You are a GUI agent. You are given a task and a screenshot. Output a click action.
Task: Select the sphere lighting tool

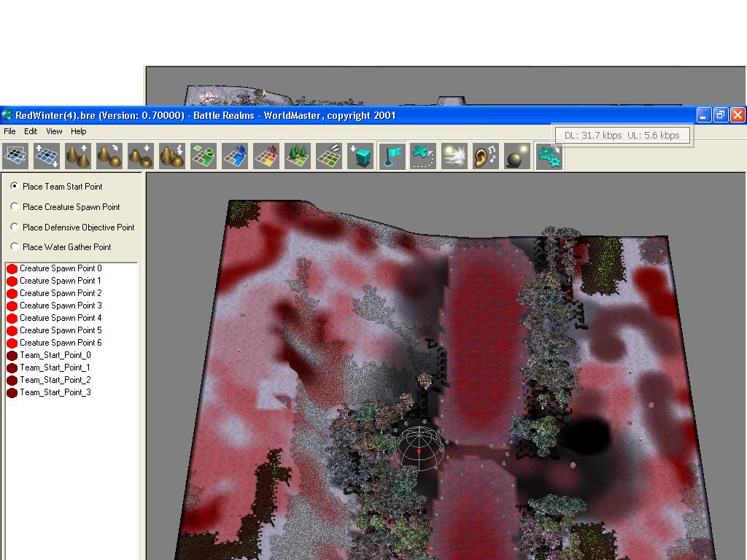point(517,156)
